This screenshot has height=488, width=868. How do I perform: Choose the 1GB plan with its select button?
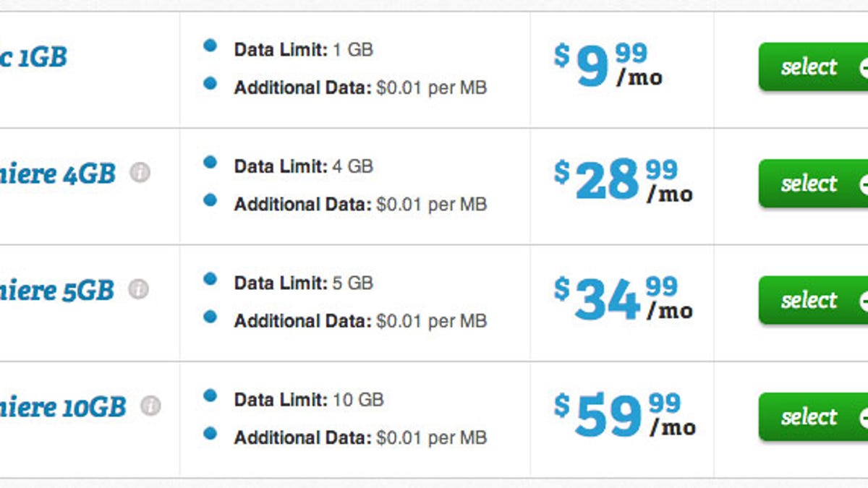coord(813,67)
